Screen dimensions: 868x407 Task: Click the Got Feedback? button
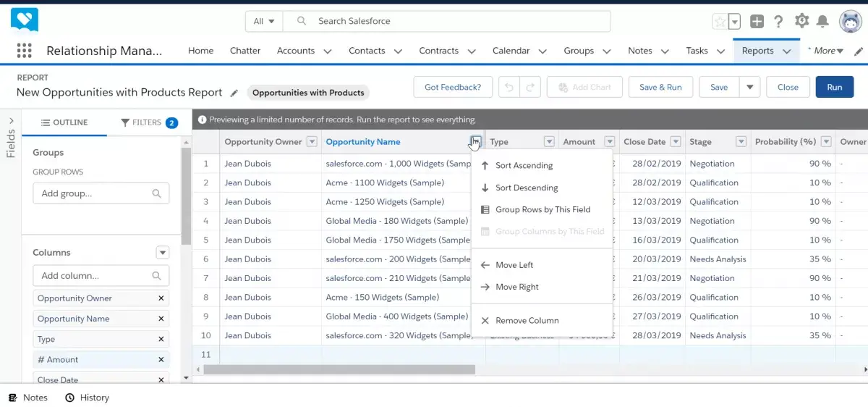(x=453, y=87)
